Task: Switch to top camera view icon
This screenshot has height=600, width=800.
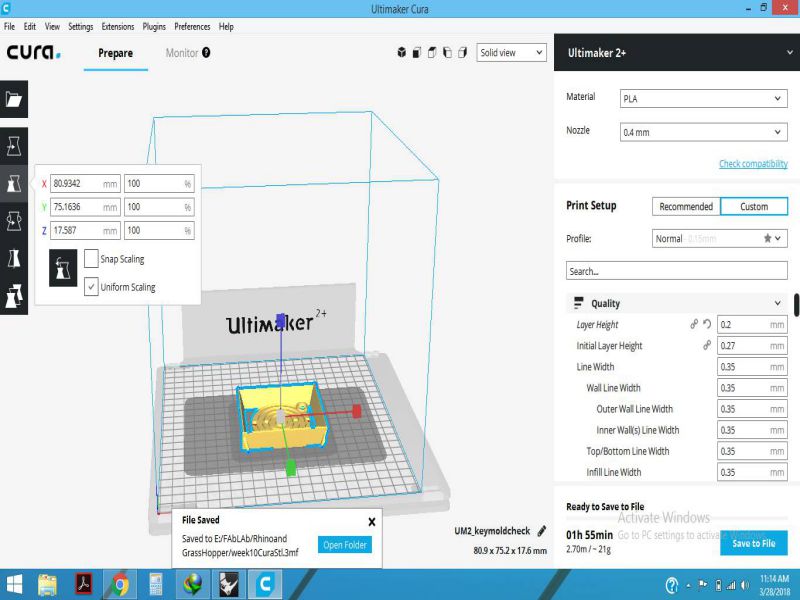Action: click(432, 53)
